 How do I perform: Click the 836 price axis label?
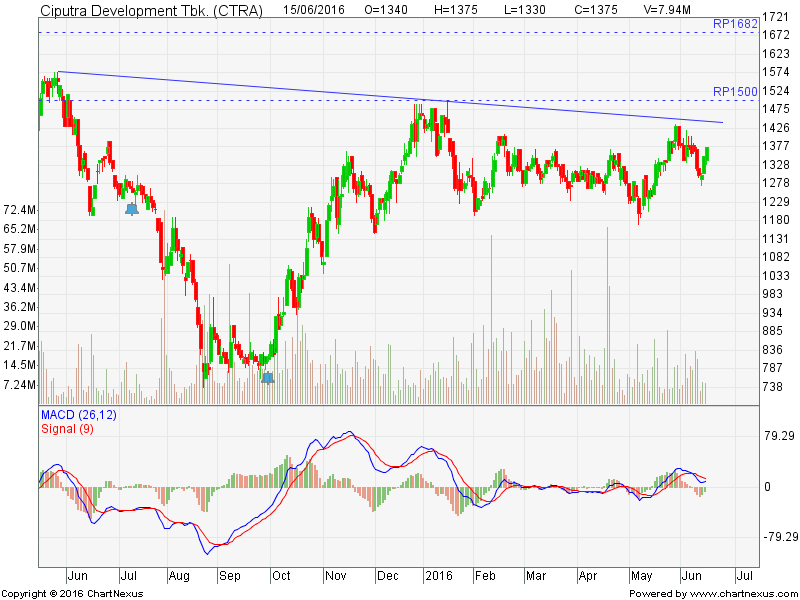[x=772, y=350]
